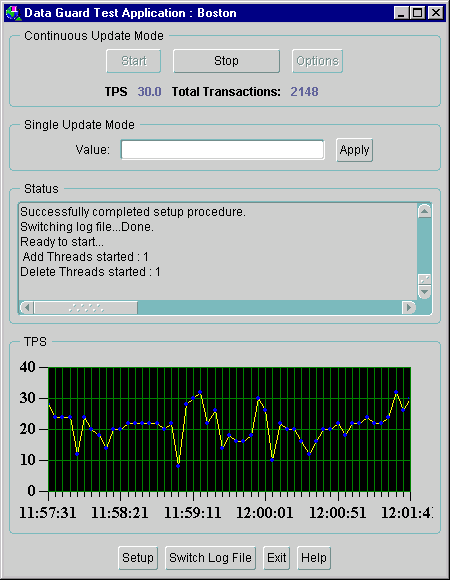Image resolution: width=450 pixels, height=580 pixels.
Task: Open the Setup button
Action: (138, 558)
